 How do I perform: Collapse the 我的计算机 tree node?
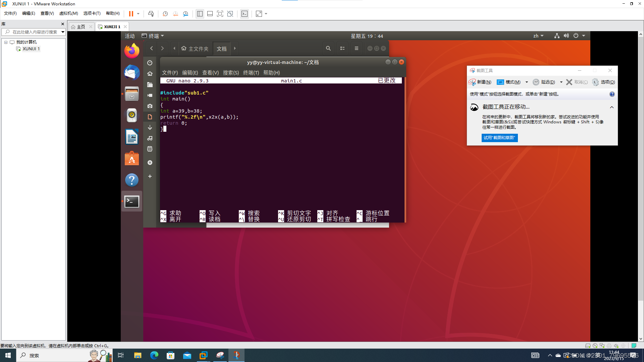pyautogui.click(x=6, y=42)
